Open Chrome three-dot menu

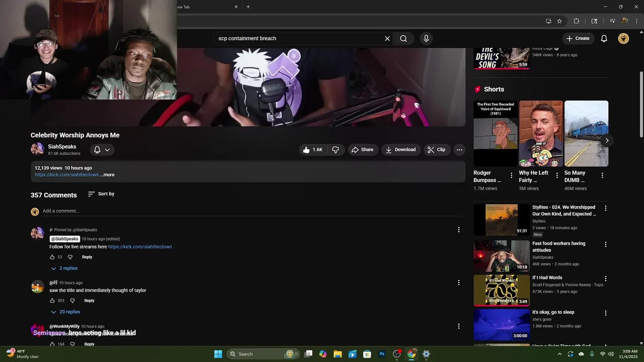pyautogui.click(x=635, y=21)
